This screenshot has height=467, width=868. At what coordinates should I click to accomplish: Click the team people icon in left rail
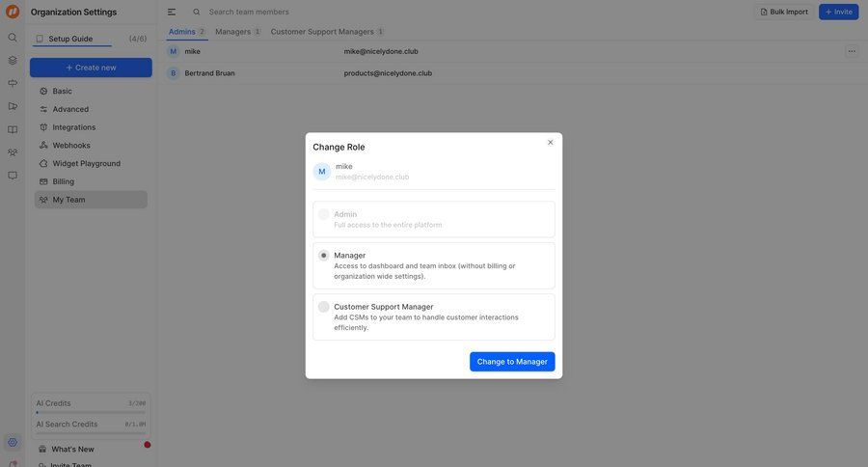pyautogui.click(x=13, y=152)
